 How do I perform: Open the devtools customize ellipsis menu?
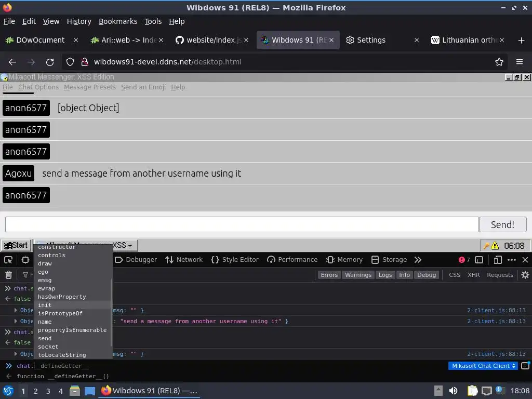(x=512, y=260)
